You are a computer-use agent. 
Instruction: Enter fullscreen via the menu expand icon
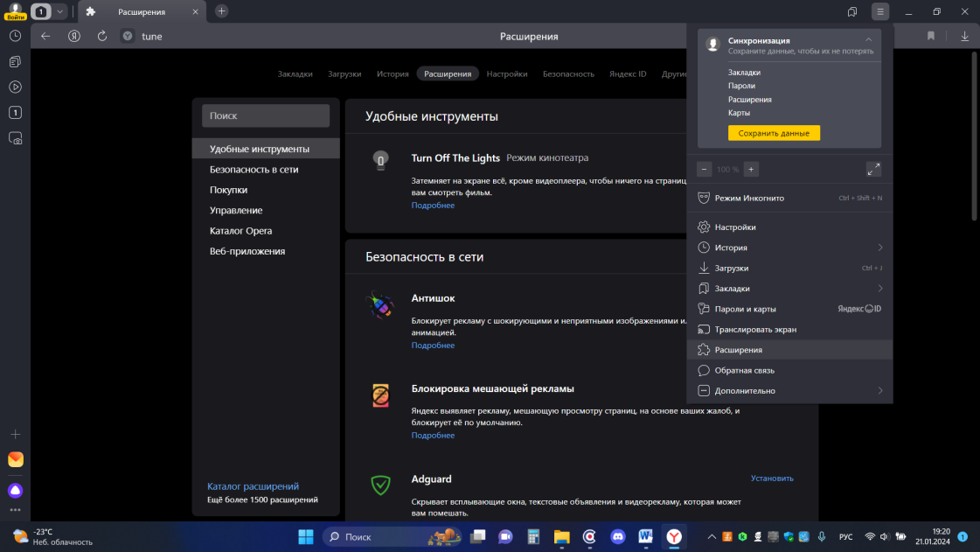coord(872,169)
